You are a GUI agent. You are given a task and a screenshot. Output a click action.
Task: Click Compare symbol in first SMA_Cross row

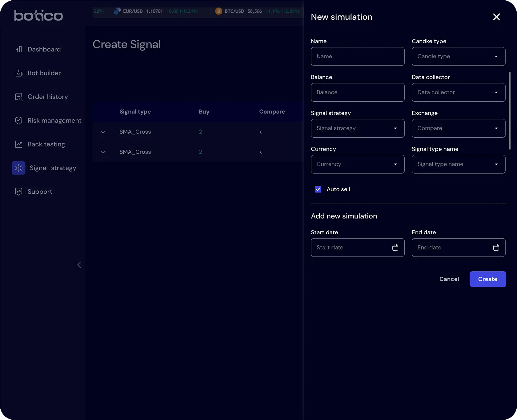click(261, 132)
